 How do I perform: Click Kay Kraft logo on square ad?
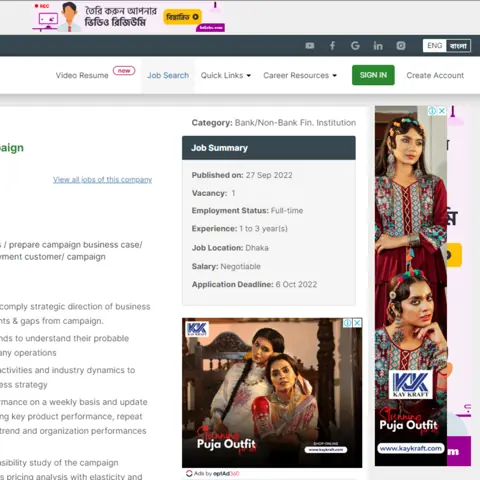(197, 329)
